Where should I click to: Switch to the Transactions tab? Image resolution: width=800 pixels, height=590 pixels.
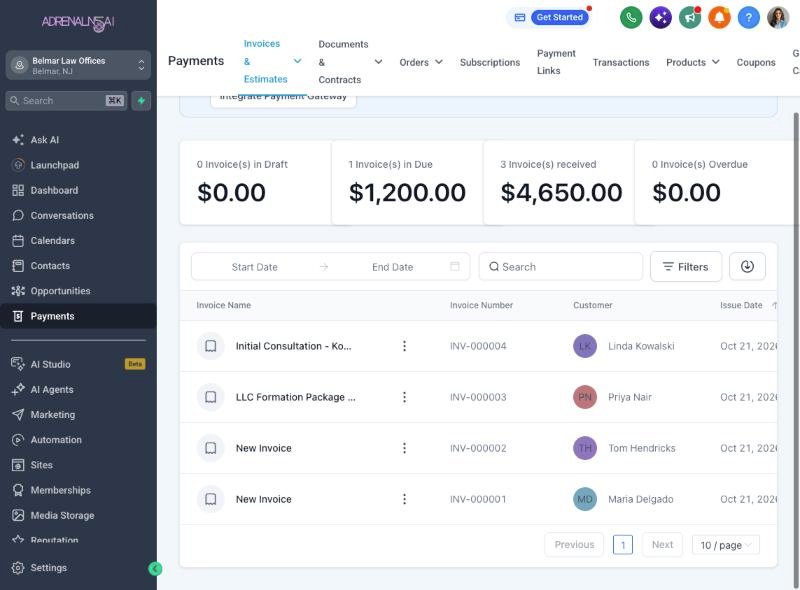(x=621, y=62)
